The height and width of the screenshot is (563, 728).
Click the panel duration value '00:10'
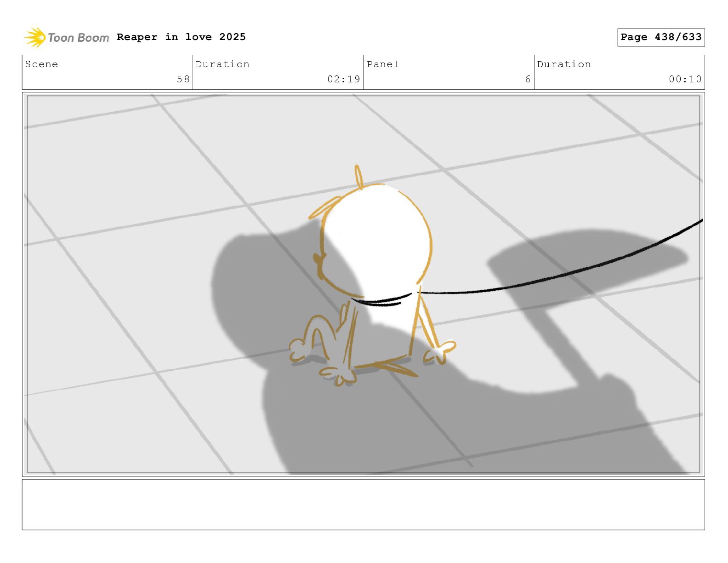click(685, 79)
